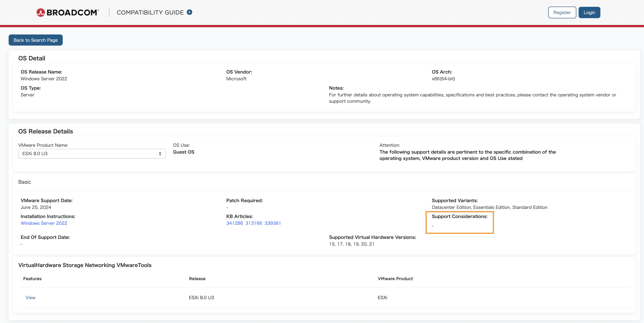Click the Attention message text
644x323 pixels.
[x=468, y=155]
